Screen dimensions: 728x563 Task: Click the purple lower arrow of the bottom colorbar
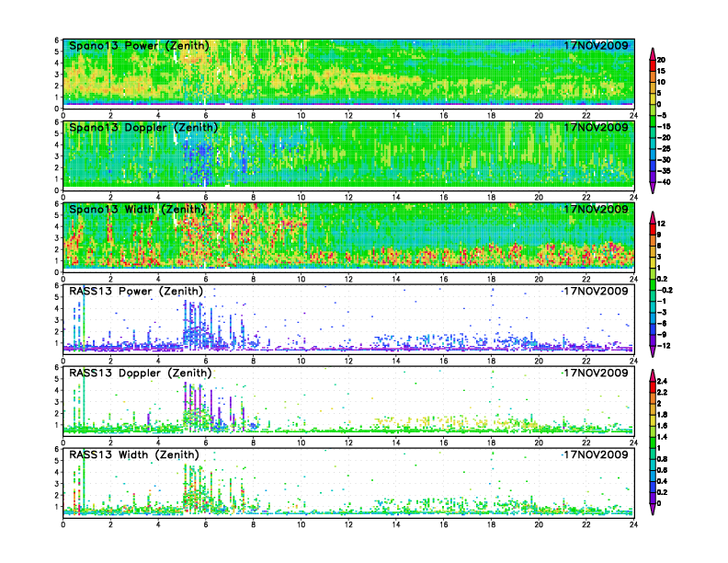(653, 510)
